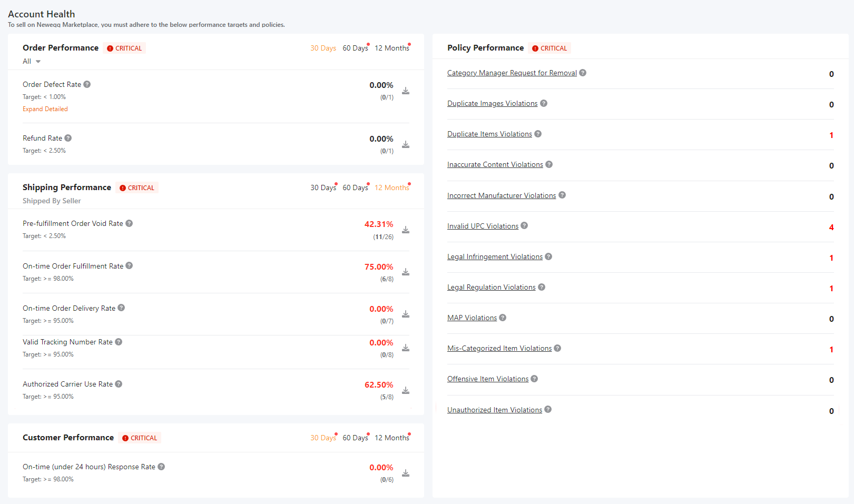Download the On-time Response Rate report
Screen dimensions: 854x504
click(406, 473)
